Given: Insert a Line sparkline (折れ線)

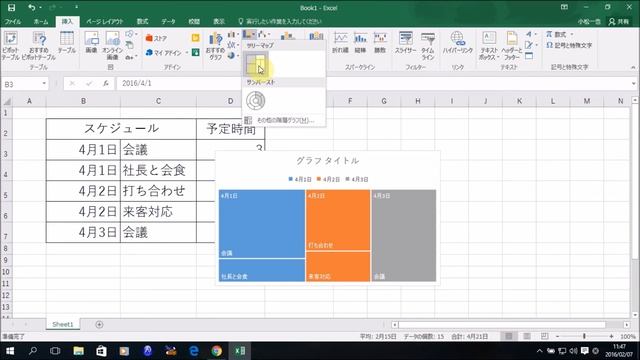Looking at the screenshot, I should (x=340, y=42).
